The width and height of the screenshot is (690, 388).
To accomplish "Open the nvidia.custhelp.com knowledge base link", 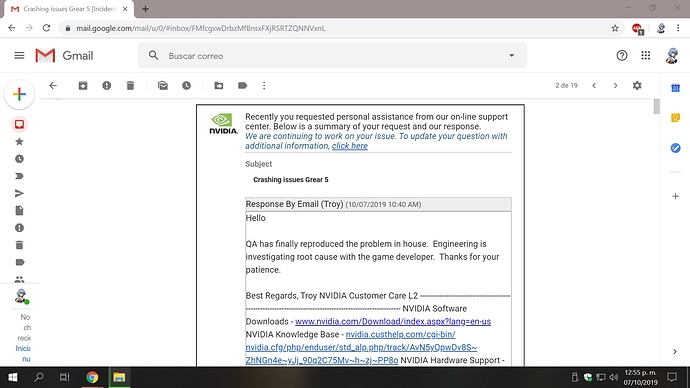I will click(x=361, y=347).
